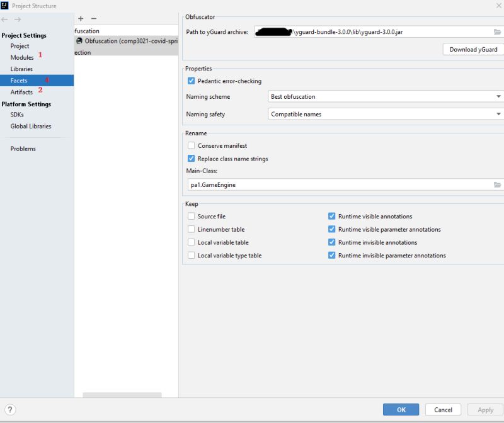504x423 pixels.
Task: Click the Project Structure title bar icon
Action: click(x=6, y=6)
